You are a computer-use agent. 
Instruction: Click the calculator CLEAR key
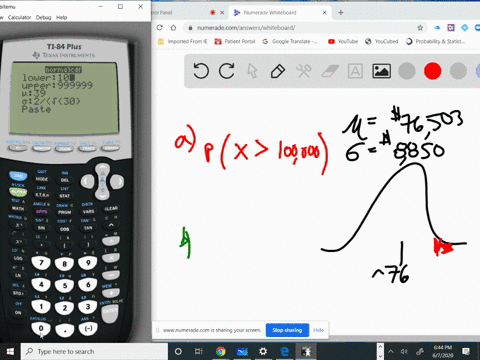[111, 209]
